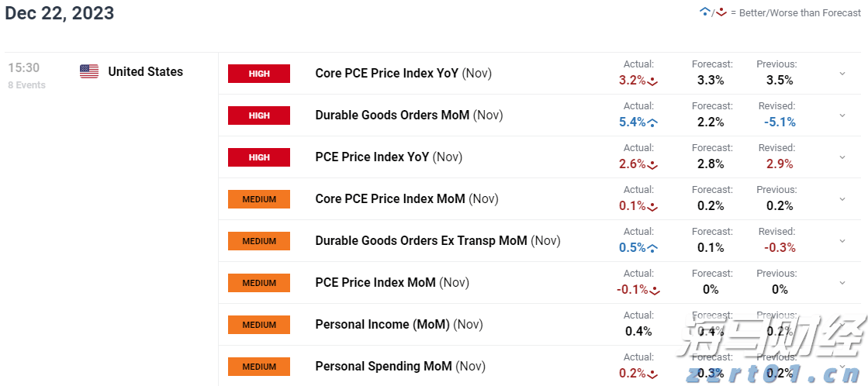
Task: Expand Durable Goods Orders MoM details chevron
Action: 842,115
